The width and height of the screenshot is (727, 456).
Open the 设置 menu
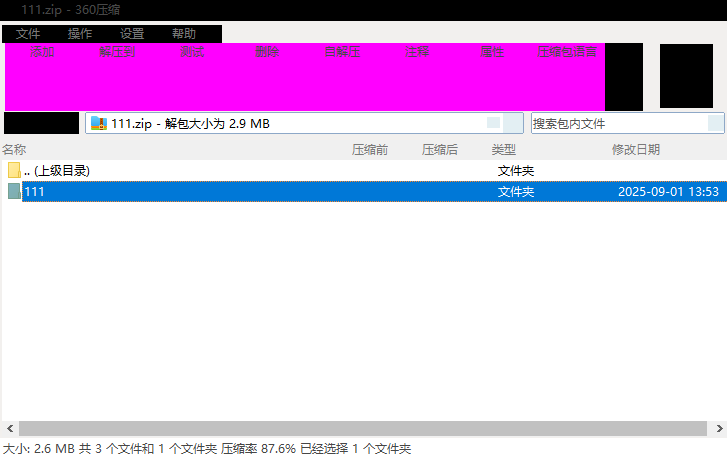pos(132,34)
